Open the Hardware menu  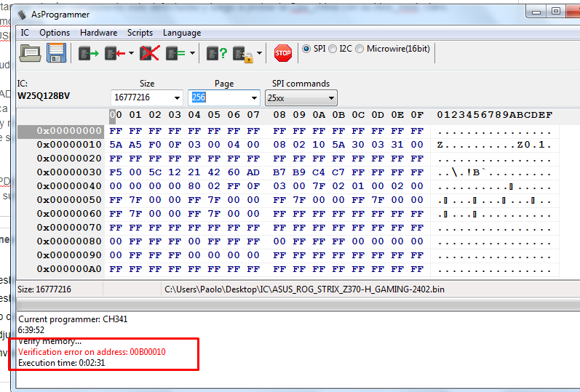click(x=99, y=33)
